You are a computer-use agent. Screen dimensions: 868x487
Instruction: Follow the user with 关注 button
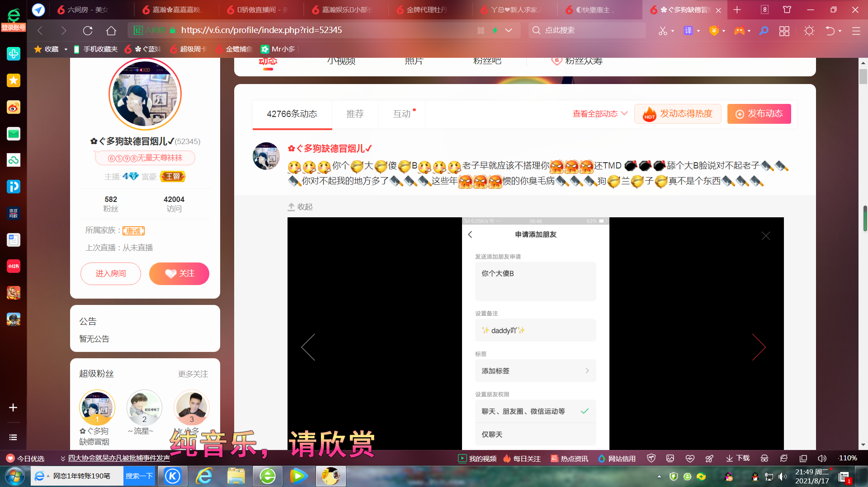pyautogui.click(x=179, y=274)
